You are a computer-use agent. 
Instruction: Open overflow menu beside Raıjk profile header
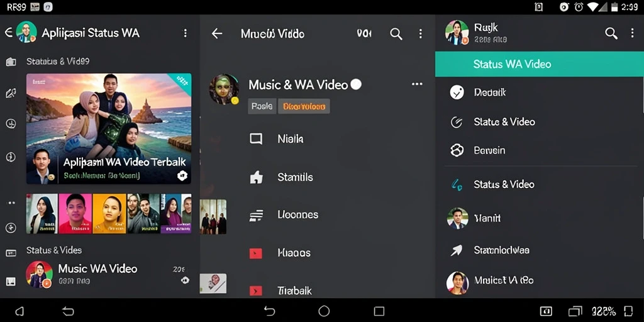tap(632, 33)
